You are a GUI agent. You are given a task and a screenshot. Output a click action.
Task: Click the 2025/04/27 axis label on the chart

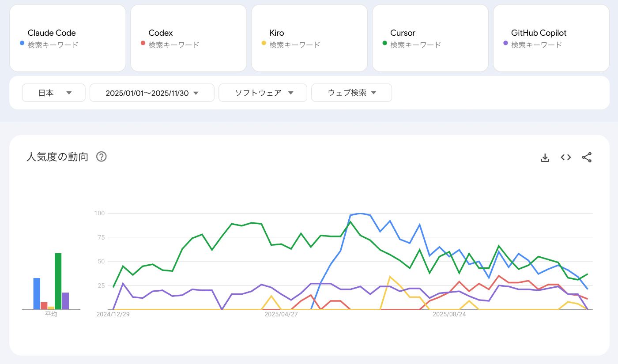pyautogui.click(x=281, y=314)
